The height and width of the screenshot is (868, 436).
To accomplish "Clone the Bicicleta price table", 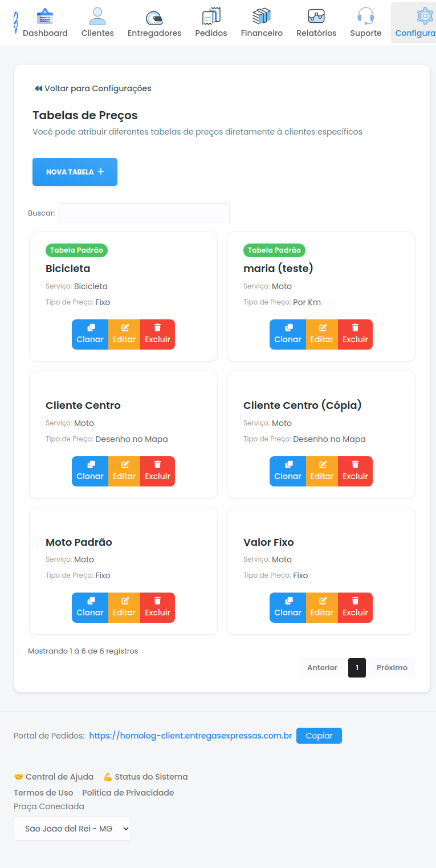I will 90,334.
